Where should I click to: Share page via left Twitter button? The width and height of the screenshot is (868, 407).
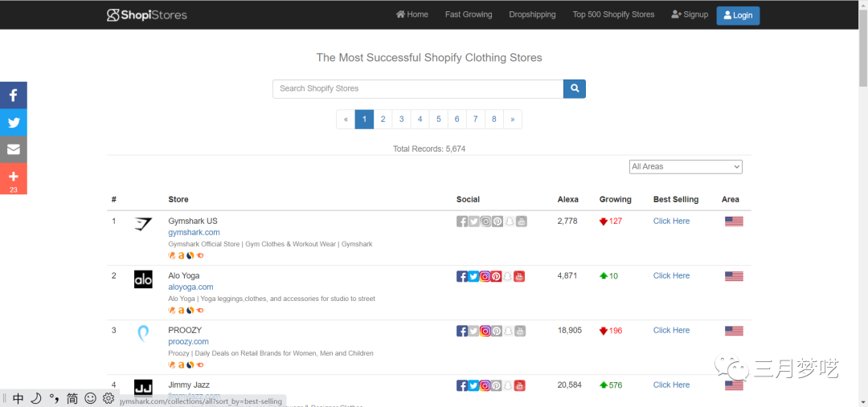tap(14, 123)
